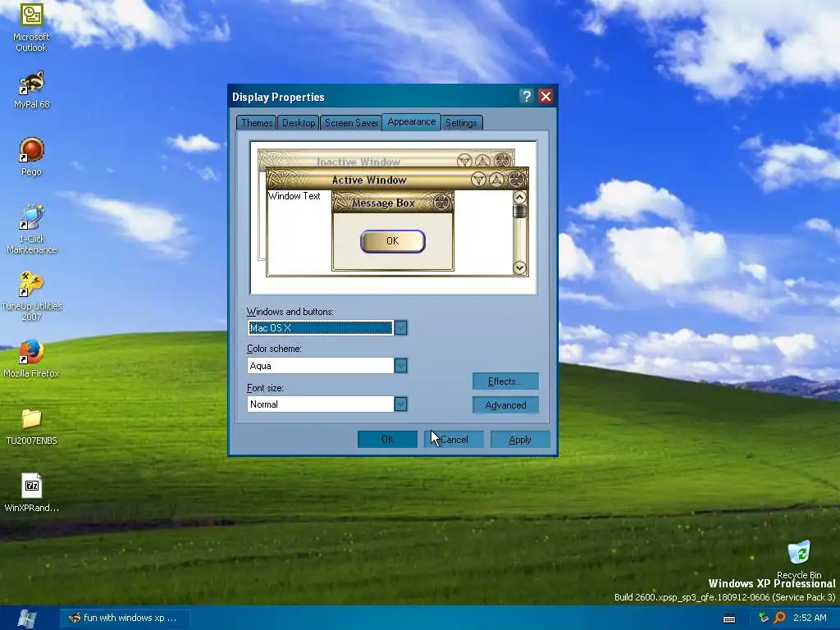Click the orange magnifier tray icon
This screenshot has width=840, height=630.
coord(779,618)
